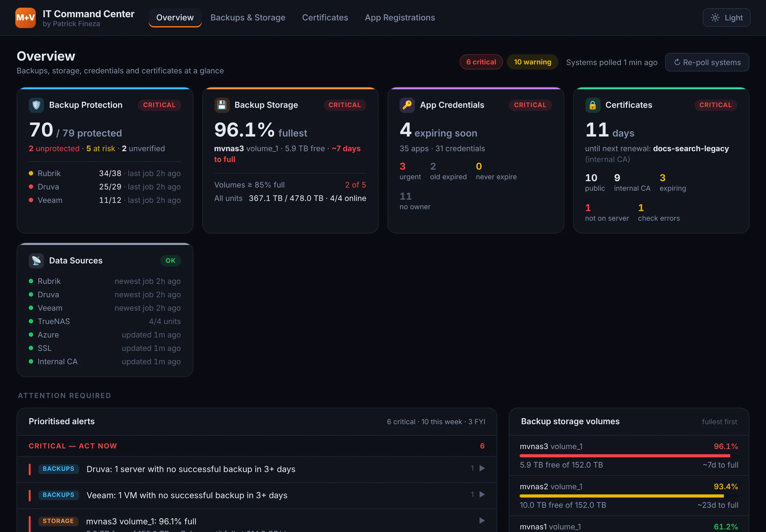Expand the mvnas3 volume_1 96.1% full alert arrow
The width and height of the screenshot is (766, 532).
(482, 521)
